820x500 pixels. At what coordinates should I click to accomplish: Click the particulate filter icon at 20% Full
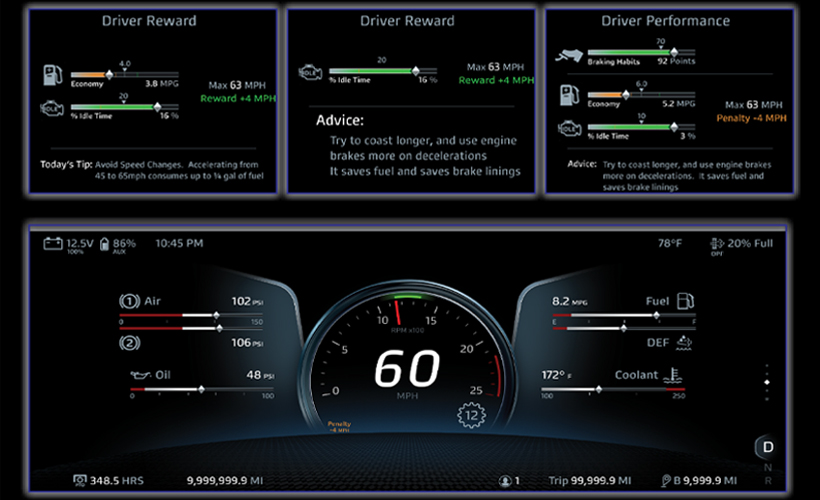point(716,243)
